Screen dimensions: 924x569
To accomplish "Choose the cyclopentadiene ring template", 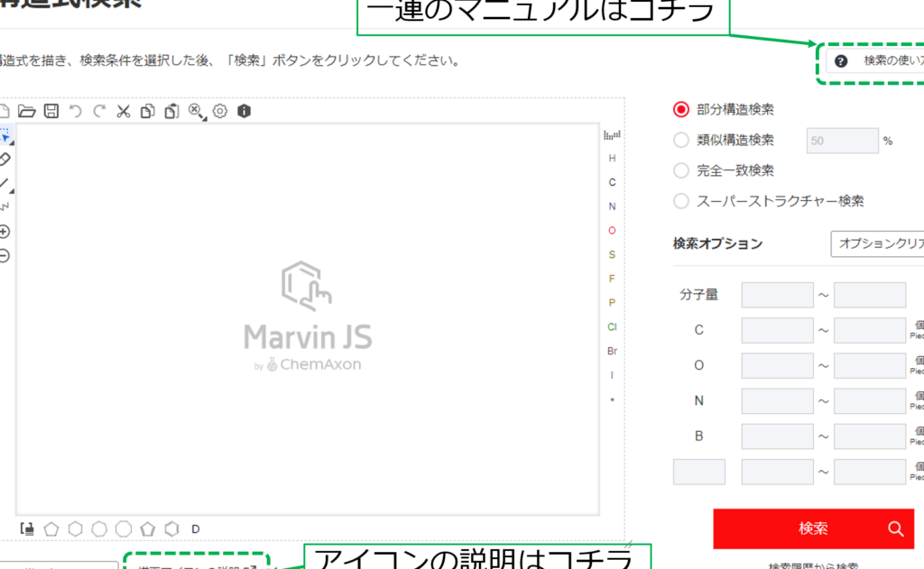I will (148, 529).
